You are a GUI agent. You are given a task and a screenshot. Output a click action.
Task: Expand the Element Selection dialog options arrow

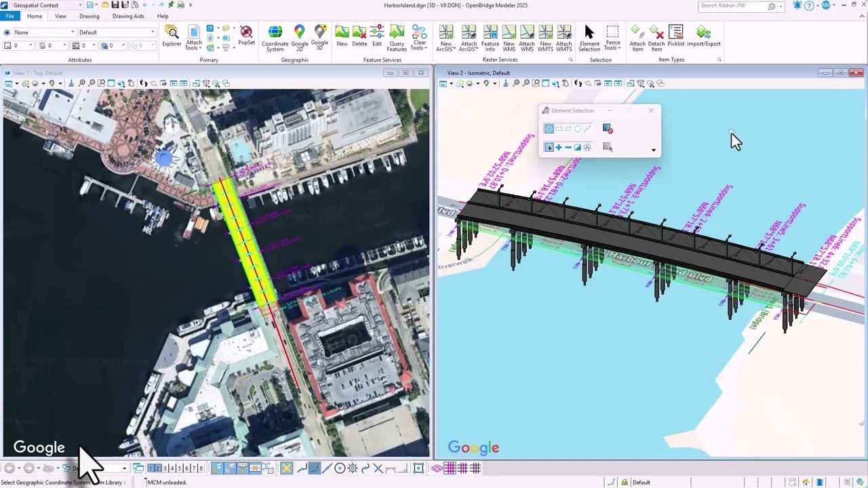point(653,150)
